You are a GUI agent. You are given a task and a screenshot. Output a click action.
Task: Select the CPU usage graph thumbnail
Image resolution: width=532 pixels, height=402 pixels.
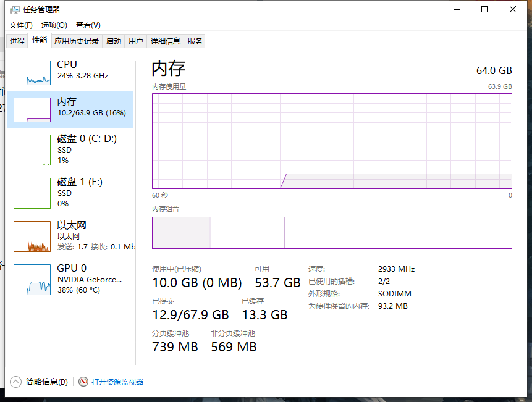[x=32, y=73]
